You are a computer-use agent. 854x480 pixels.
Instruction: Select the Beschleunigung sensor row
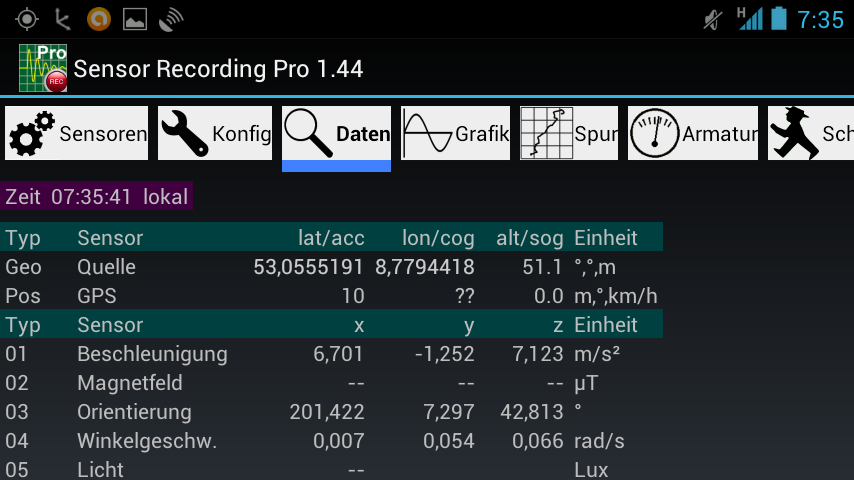331,354
